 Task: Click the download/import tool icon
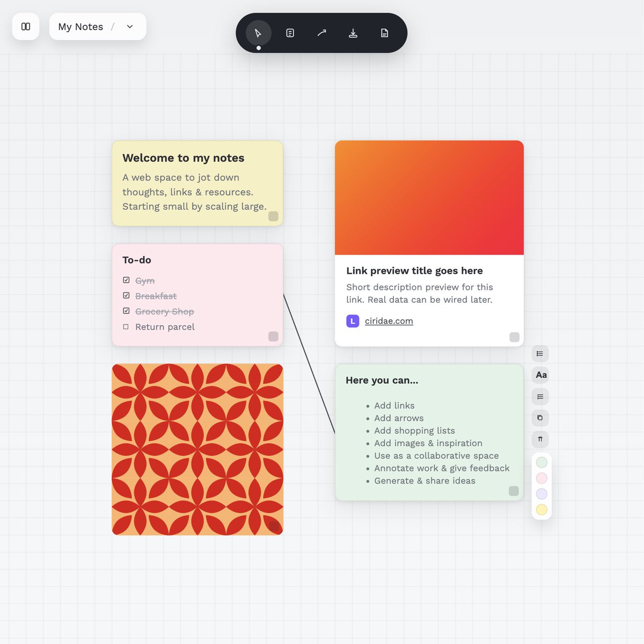[x=353, y=33]
